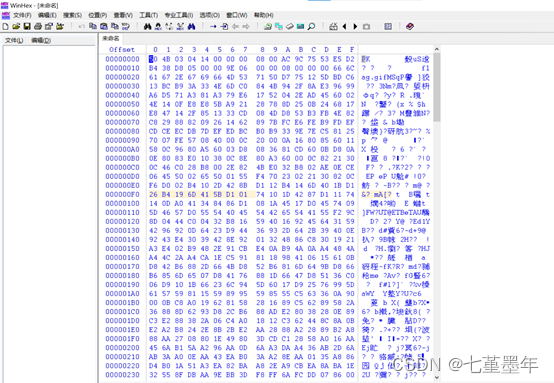Click the grid options toolbar icon
Image resolution: width=554 pixels, height=383 pixels.
pos(388,26)
